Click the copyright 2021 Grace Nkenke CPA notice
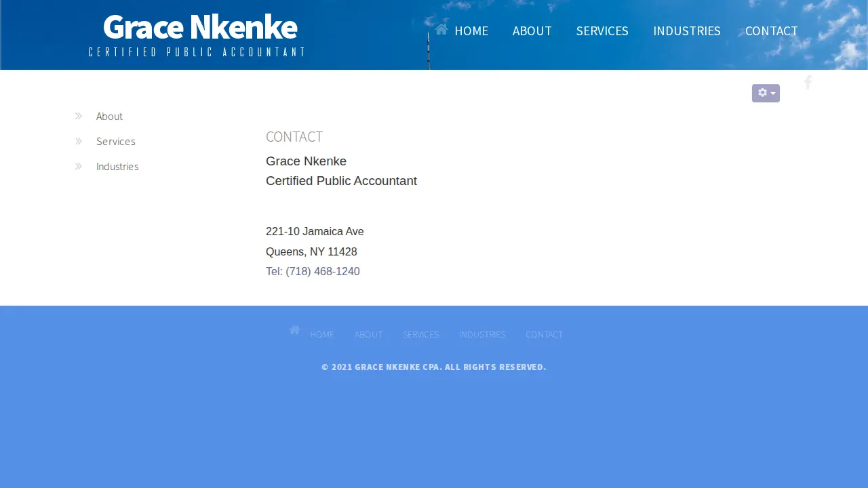The image size is (868, 488). pyautogui.click(x=434, y=367)
